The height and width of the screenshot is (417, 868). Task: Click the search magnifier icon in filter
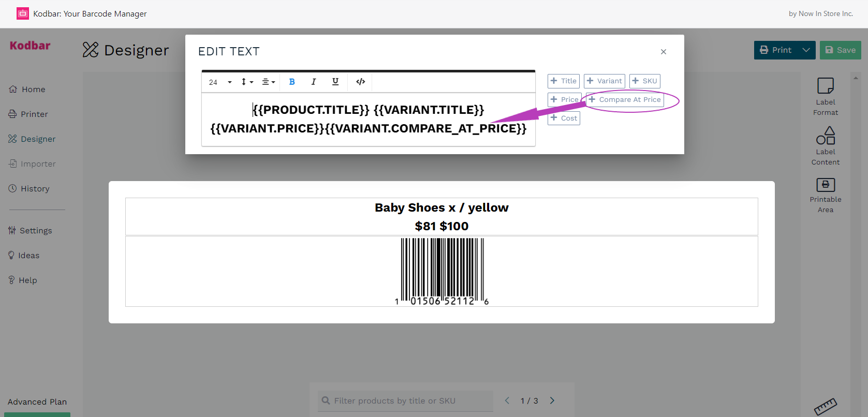click(x=326, y=400)
